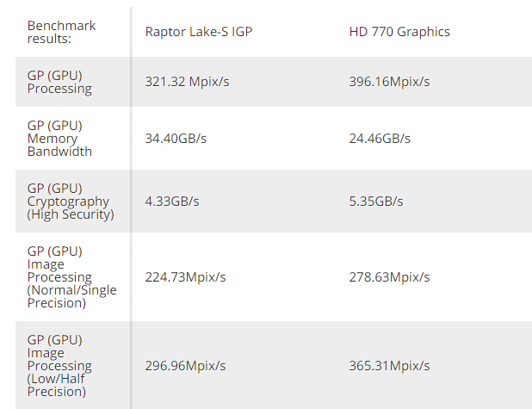Click the 278.63Mpix/s value
Image resolution: width=532 pixels, height=409 pixels.
point(389,277)
